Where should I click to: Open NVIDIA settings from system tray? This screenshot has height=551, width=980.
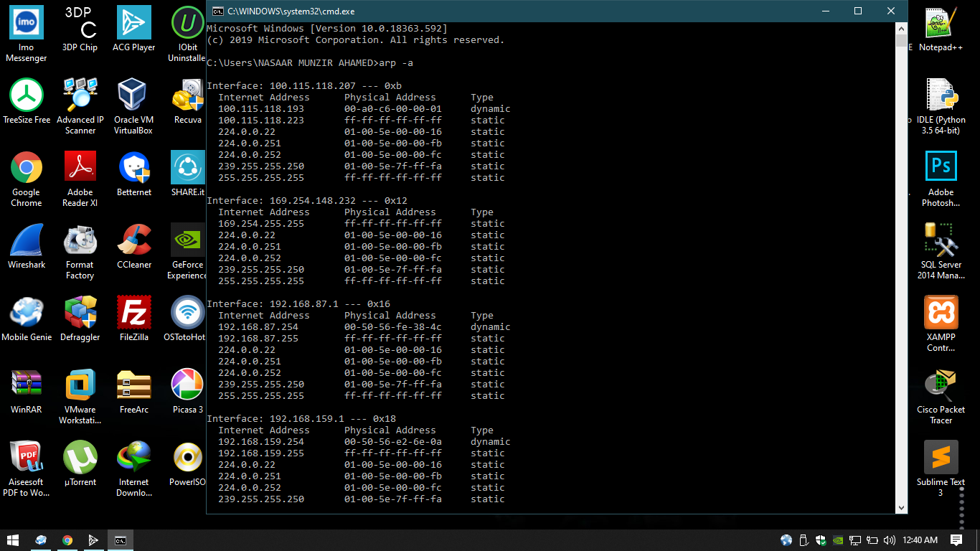coord(837,540)
